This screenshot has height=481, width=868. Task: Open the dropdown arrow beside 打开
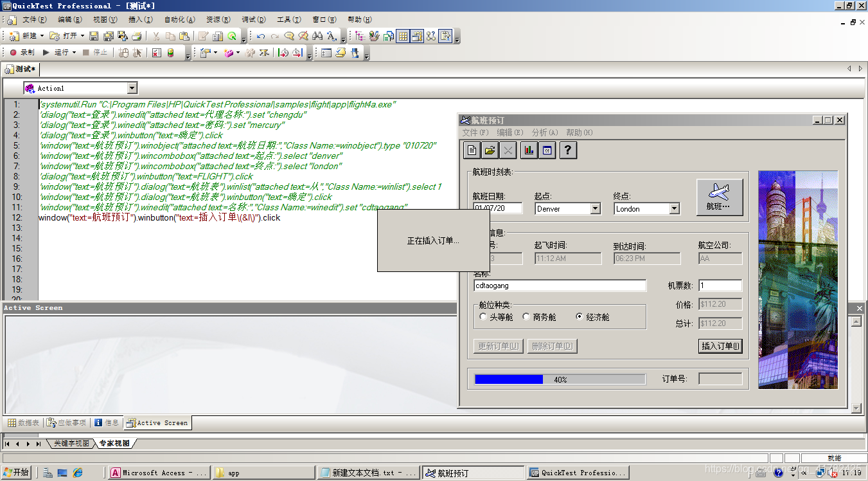[x=82, y=36]
